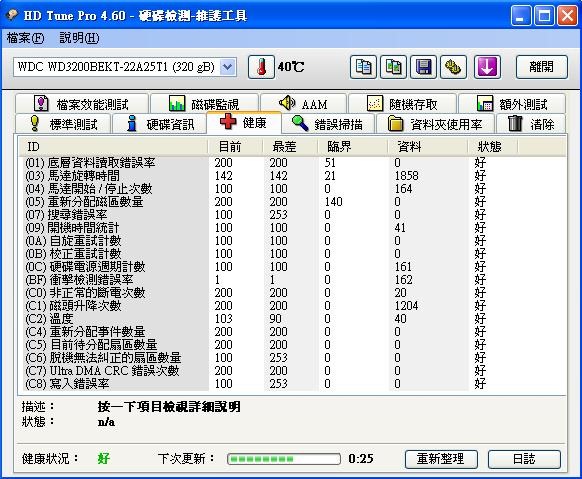Image resolution: width=582 pixels, height=479 pixels.
Task: Open the 說明(H) menu
Action: [79, 38]
